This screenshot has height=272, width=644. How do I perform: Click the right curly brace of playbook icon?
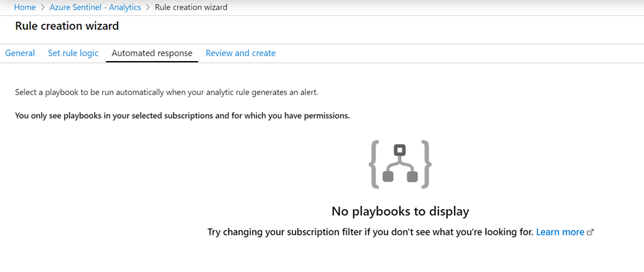point(426,165)
